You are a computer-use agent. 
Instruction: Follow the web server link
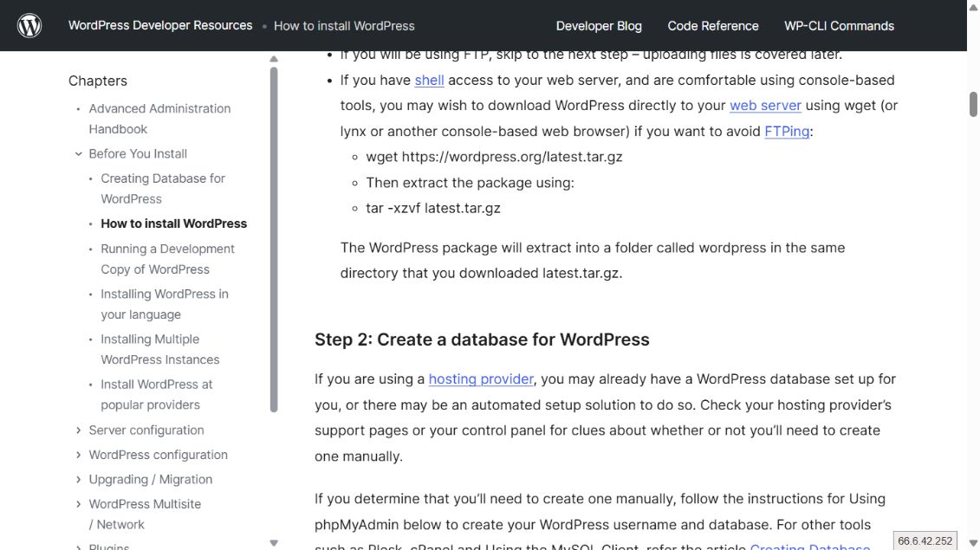(765, 106)
